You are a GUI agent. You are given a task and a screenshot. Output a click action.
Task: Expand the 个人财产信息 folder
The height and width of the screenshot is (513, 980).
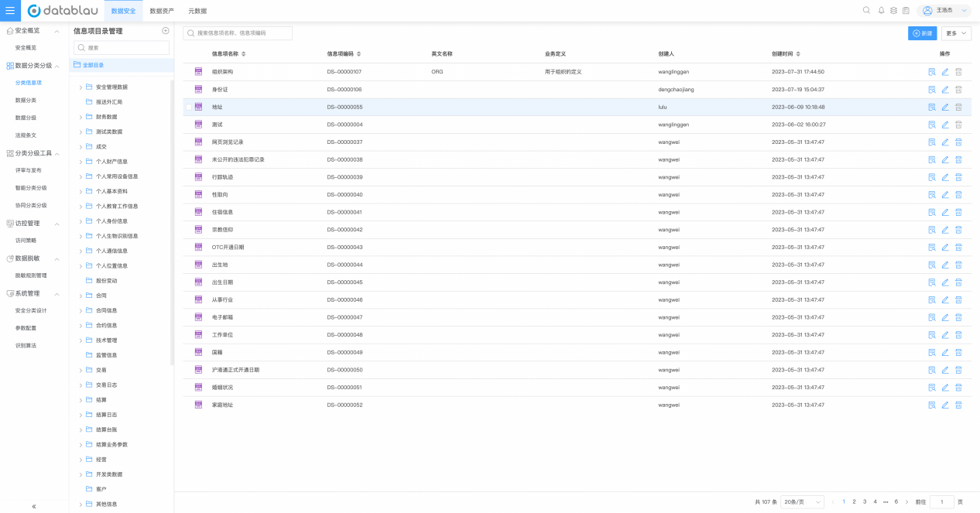coord(81,162)
